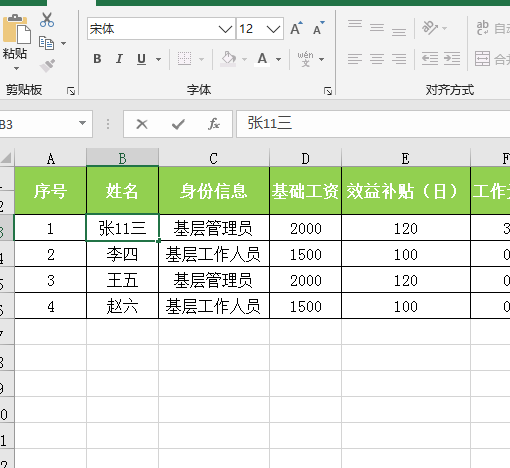Open Insert Function fx dialog
510x468 pixels.
coord(214,124)
